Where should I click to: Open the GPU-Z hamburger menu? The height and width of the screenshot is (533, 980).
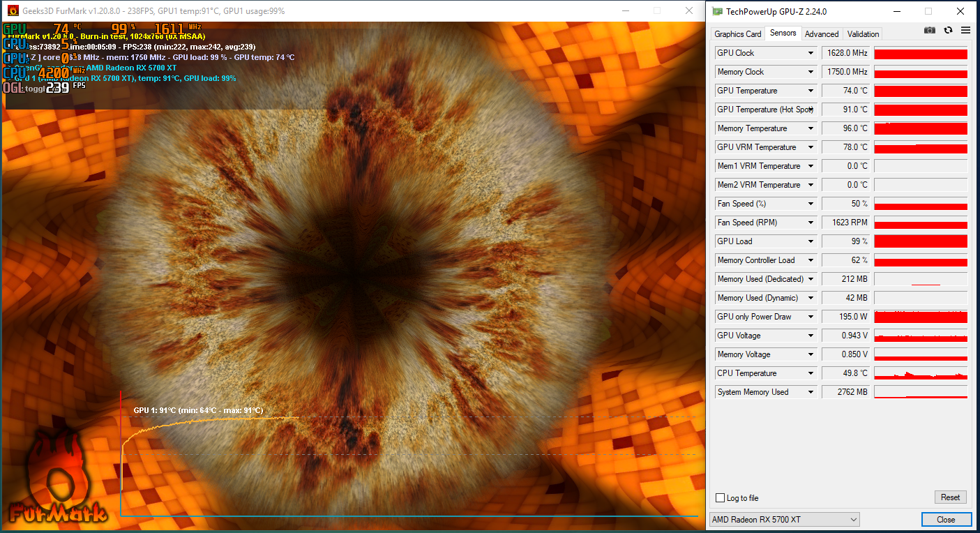tap(966, 31)
